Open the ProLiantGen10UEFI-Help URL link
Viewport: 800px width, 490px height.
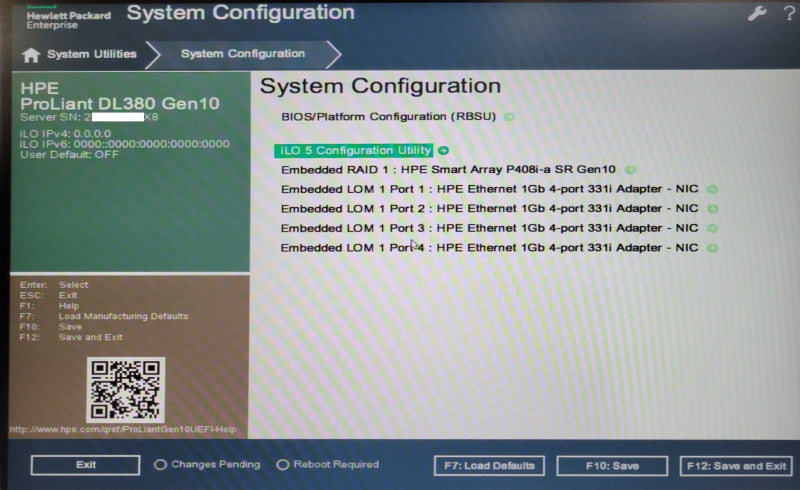[123, 430]
